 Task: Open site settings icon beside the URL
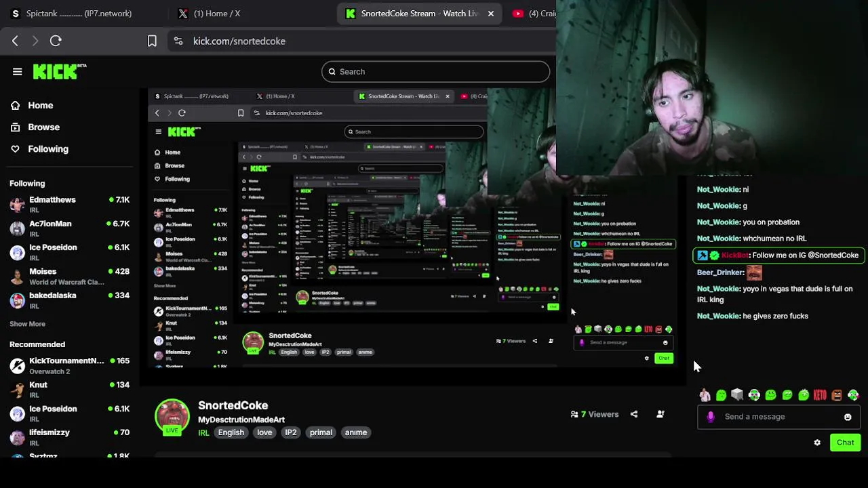point(178,41)
